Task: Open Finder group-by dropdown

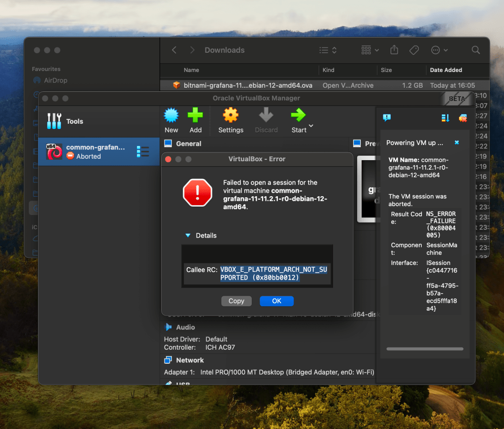Action: (x=370, y=50)
